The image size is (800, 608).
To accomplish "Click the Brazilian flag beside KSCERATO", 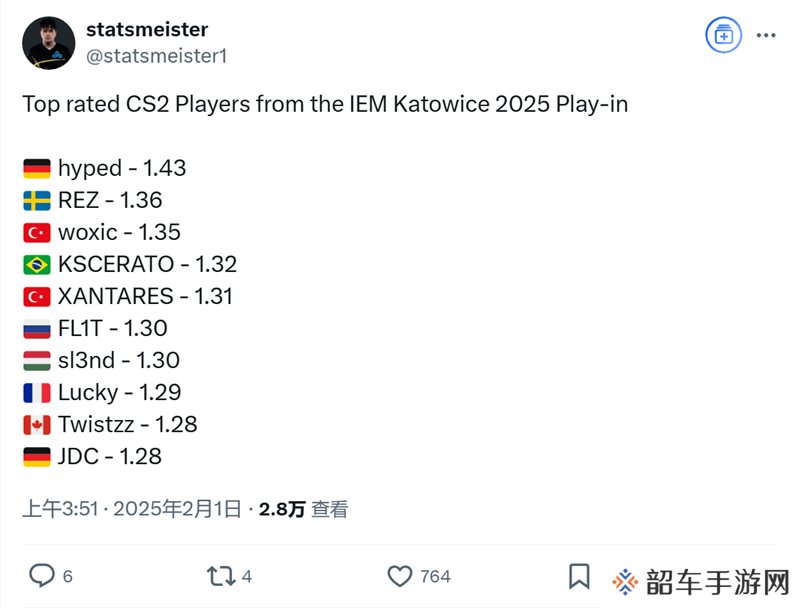I will coord(37,265).
